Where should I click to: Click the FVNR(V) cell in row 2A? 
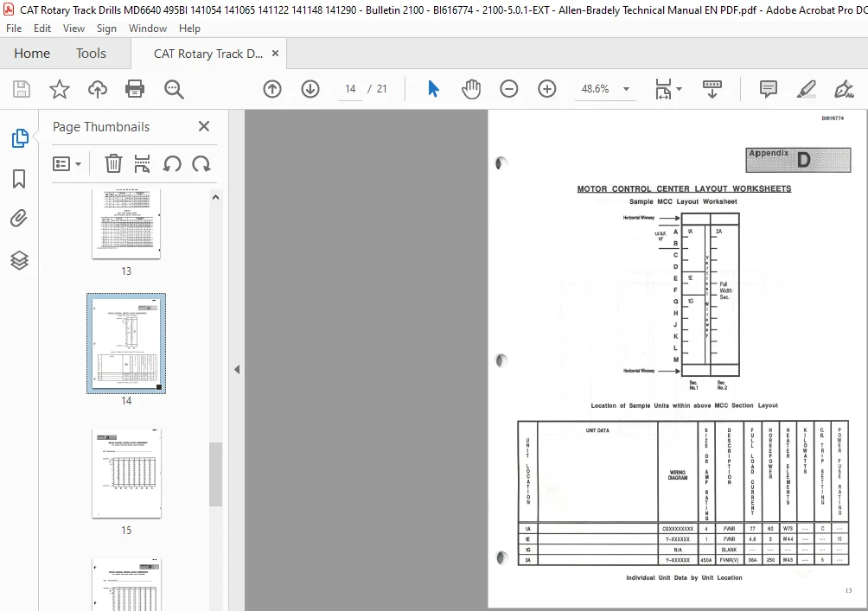coord(729,560)
